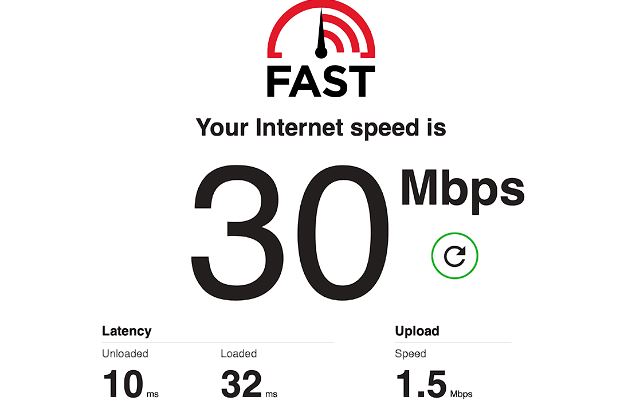Click the FAST speedometer logo icon
Image resolution: width=627 pixels, height=408 pixels.
321,29
